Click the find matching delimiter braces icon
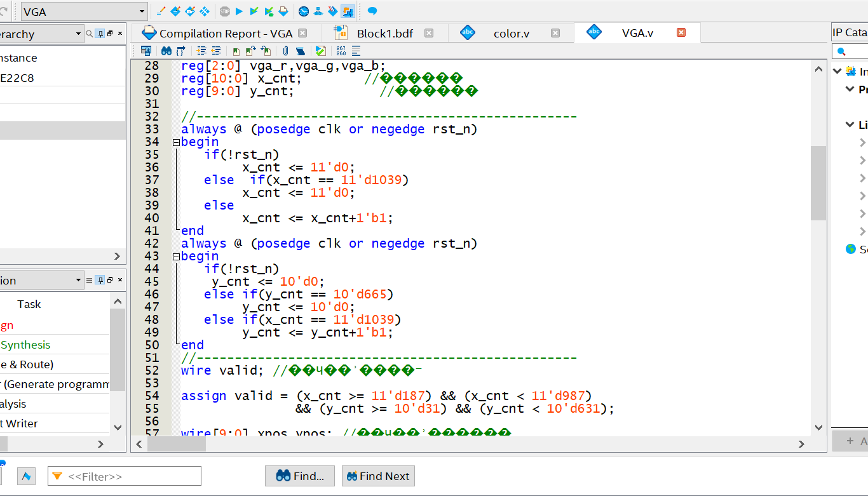 click(181, 51)
